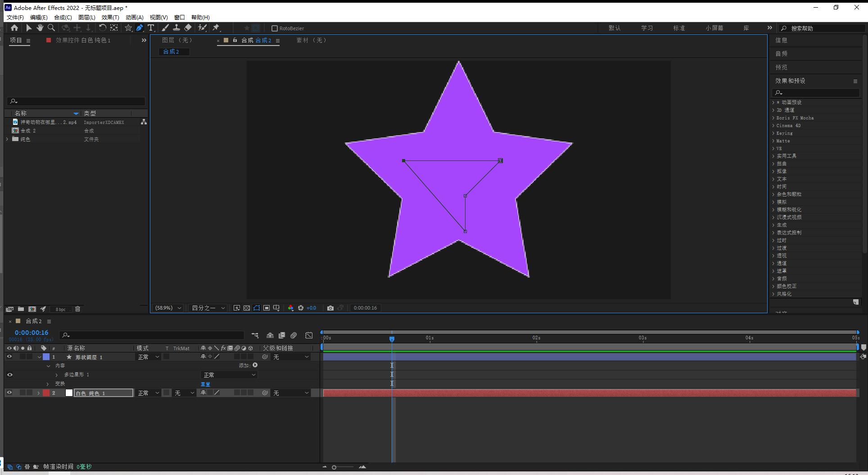Hide shape layer 1 with eye icon
868x475 pixels.
(x=9, y=356)
